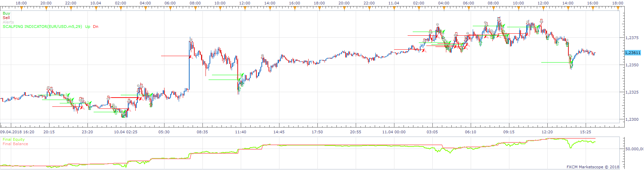This screenshot has width=644, height=170.
Task: Click the 10.04 02:25 axis label
Action: pos(126,132)
